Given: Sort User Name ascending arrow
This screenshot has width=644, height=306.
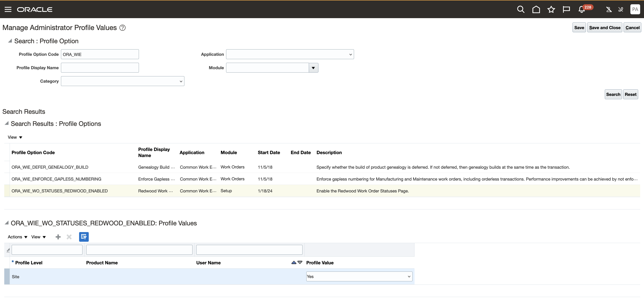Looking at the screenshot, I should click(294, 262).
